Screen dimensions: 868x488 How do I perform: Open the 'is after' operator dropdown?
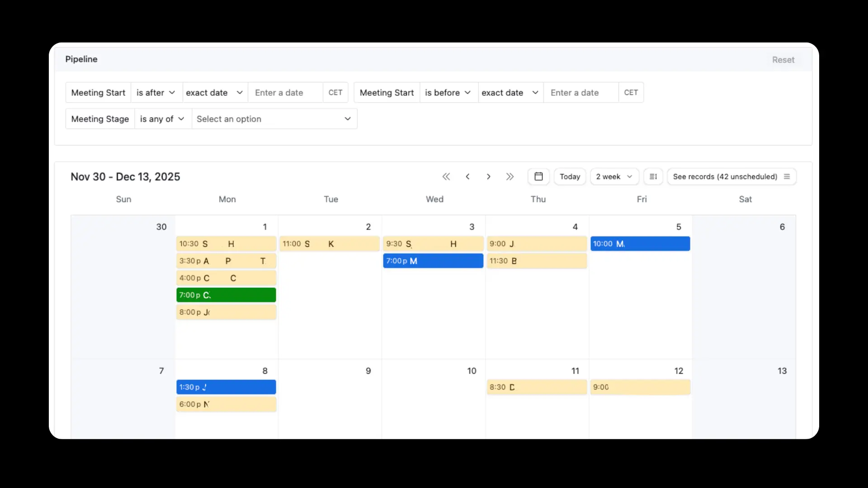click(156, 93)
